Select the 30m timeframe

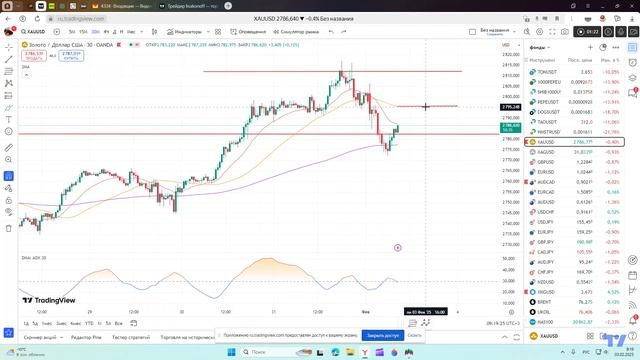coord(96,31)
